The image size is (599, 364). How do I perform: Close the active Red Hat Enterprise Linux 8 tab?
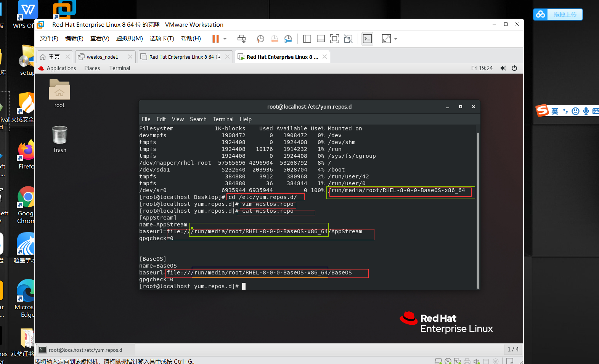tap(324, 57)
